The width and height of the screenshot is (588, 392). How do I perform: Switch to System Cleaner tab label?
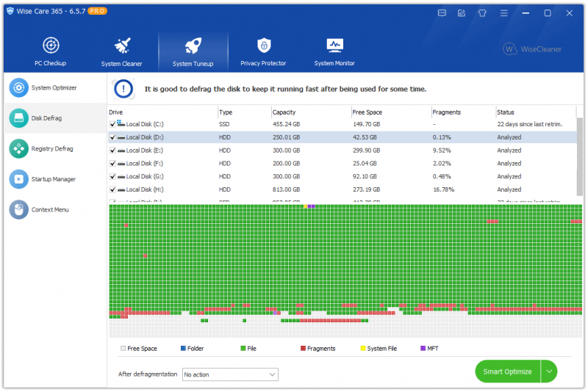(x=122, y=64)
